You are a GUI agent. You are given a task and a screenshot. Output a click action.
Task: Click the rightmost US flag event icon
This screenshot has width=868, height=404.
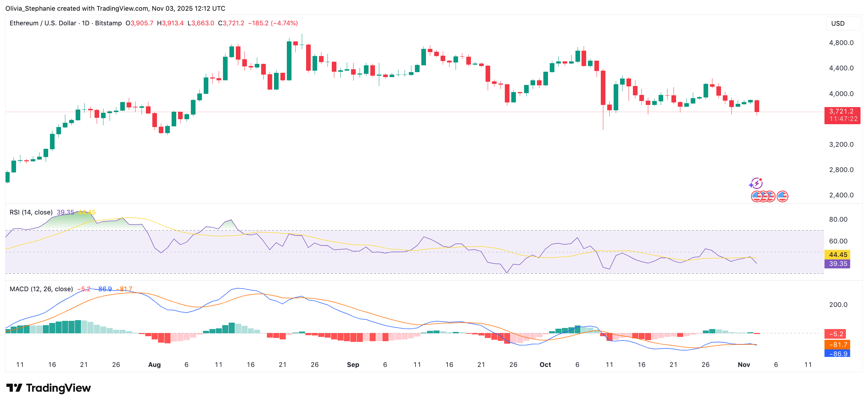point(782,196)
